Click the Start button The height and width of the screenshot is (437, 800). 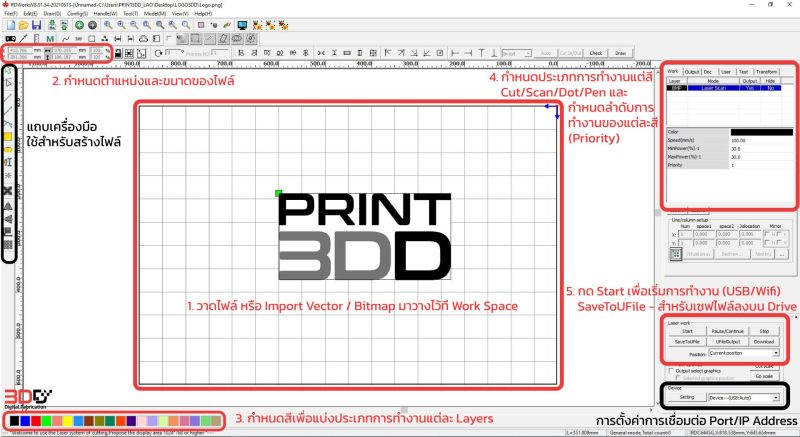click(x=687, y=331)
